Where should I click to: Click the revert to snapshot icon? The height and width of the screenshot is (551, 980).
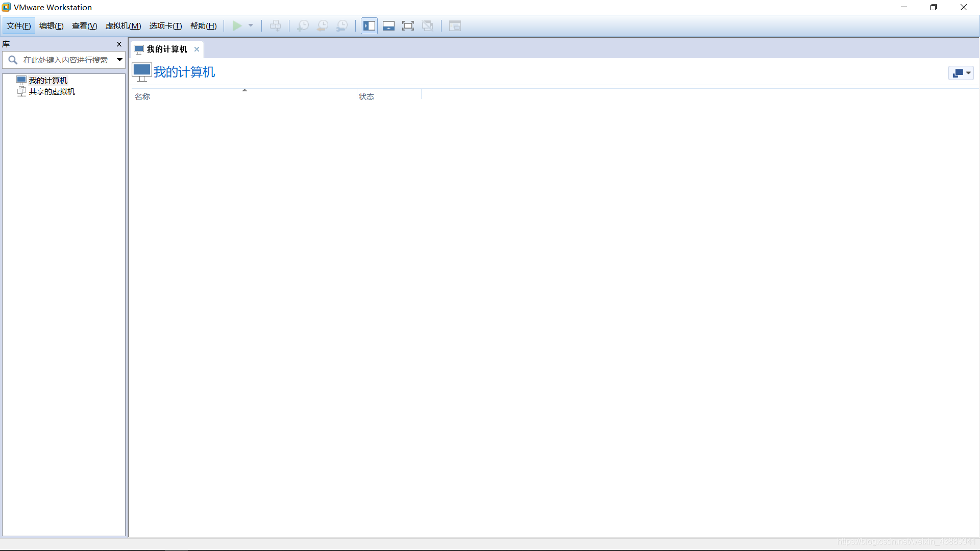click(323, 26)
